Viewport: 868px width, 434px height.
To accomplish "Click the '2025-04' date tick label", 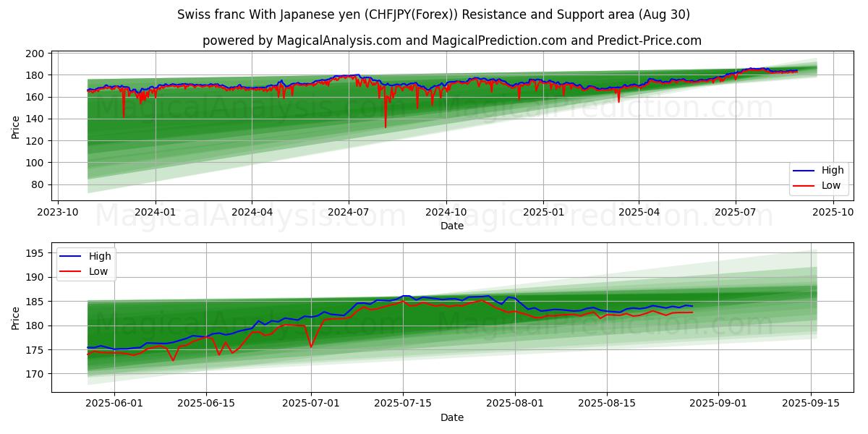I will coord(639,212).
